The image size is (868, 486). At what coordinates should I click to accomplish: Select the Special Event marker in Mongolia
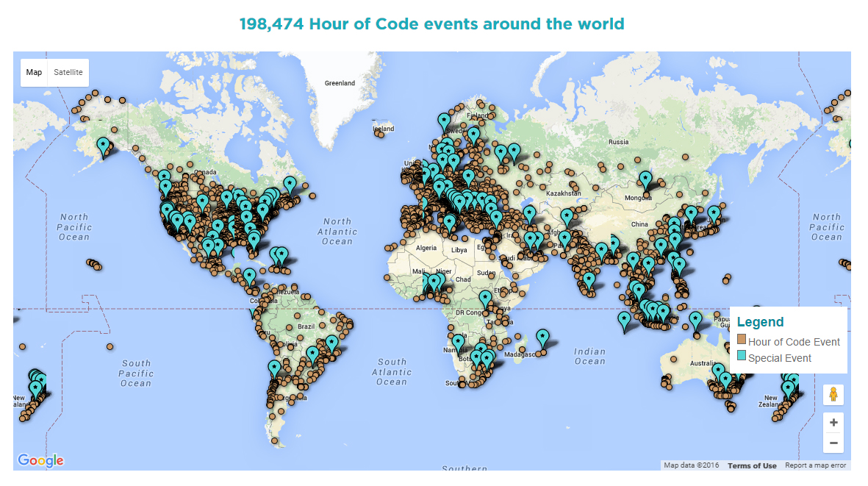(x=645, y=179)
